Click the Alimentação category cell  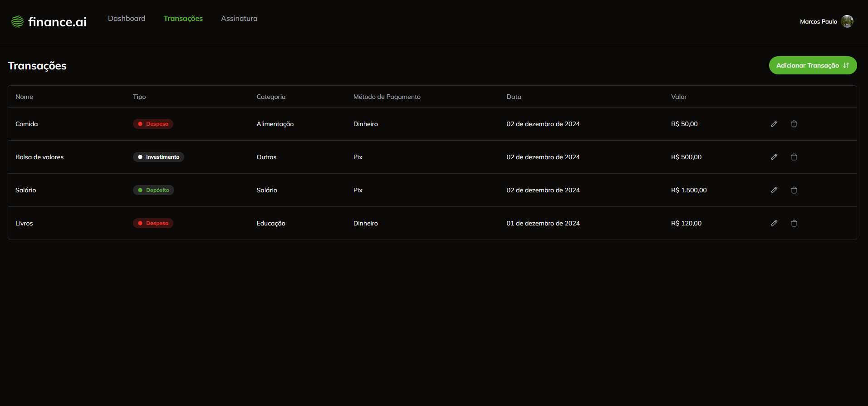pyautogui.click(x=275, y=124)
